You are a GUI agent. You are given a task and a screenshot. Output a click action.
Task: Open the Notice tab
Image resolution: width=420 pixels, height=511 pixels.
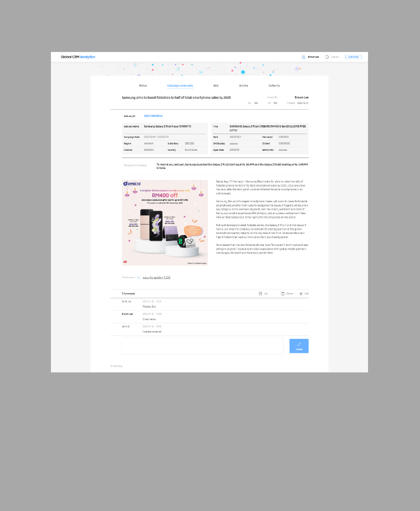point(143,86)
